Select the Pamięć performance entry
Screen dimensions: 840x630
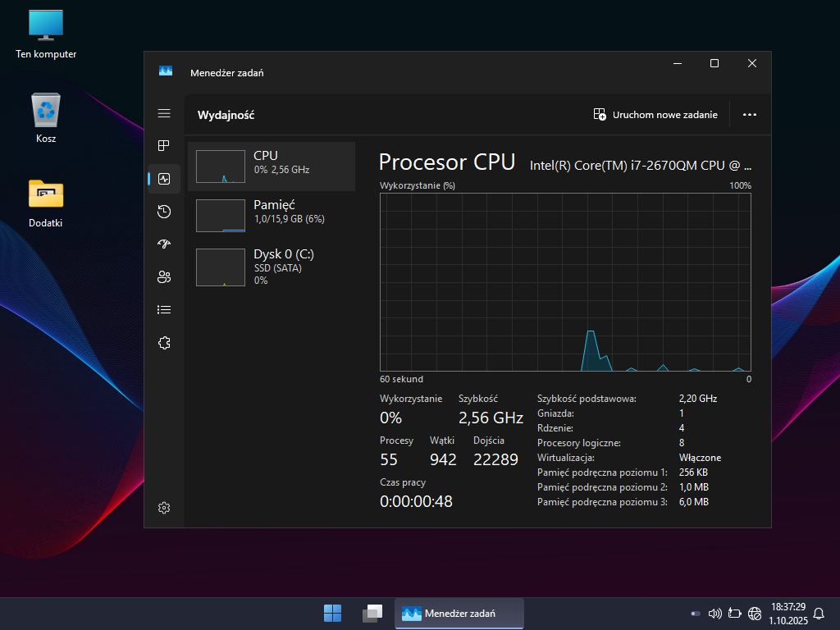coord(272,216)
